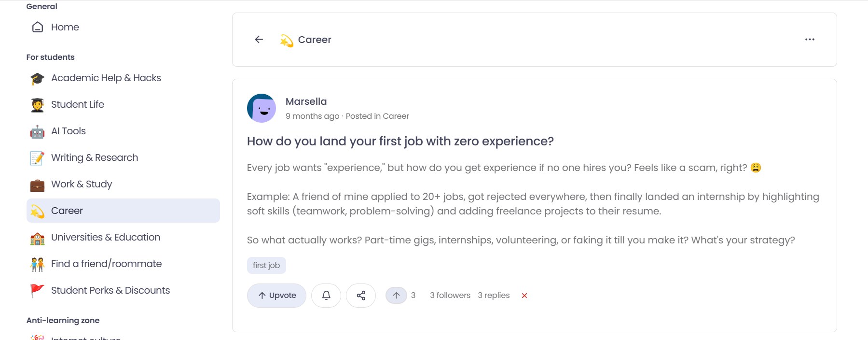Click the 3 followers link
This screenshot has height=340, width=868.
[450, 295]
